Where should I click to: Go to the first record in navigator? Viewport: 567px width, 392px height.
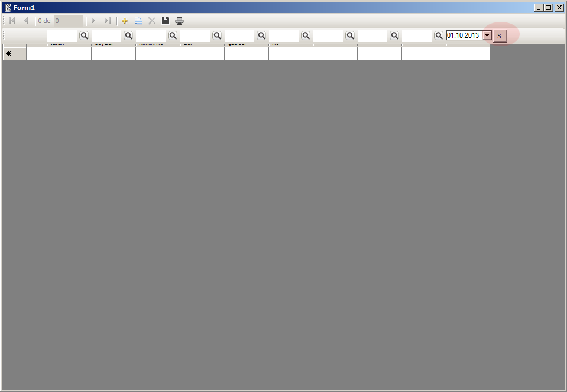12,21
